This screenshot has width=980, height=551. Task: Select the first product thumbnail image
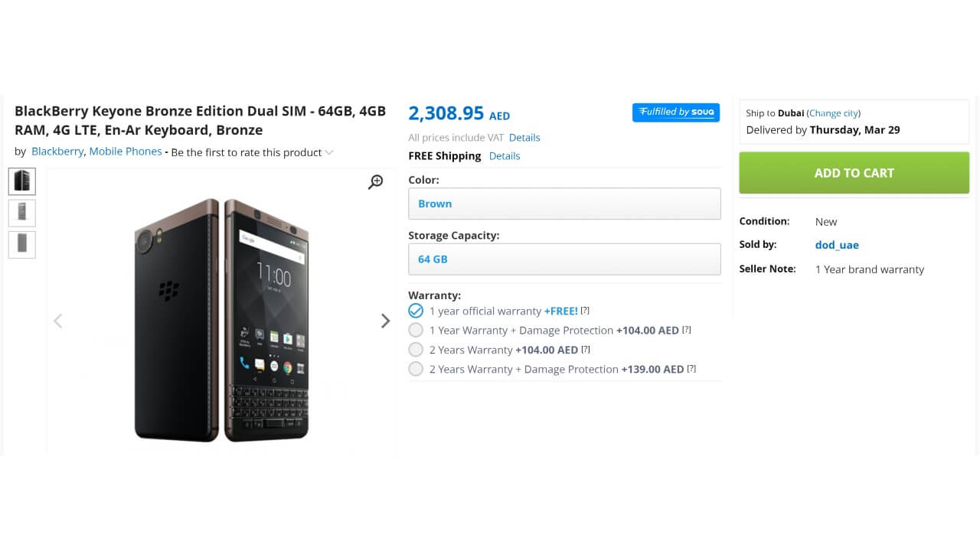[22, 181]
